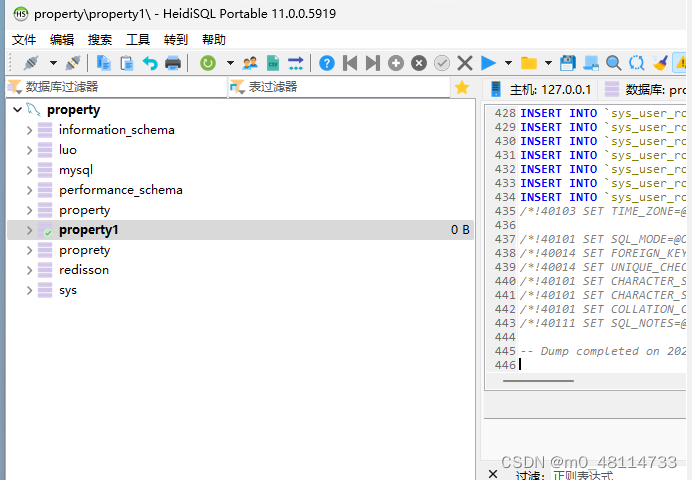Select the property1 database row
This screenshot has width=692, height=480.
pyautogui.click(x=241, y=230)
